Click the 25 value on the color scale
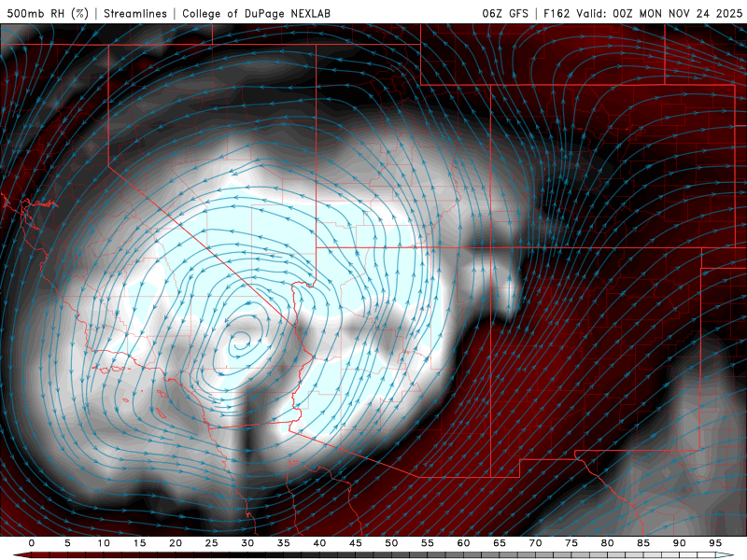 tap(212, 543)
